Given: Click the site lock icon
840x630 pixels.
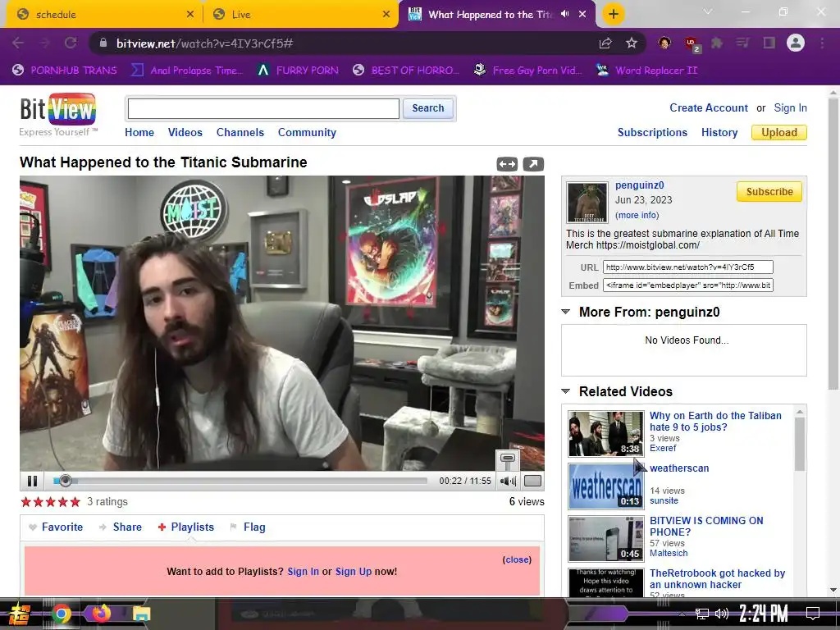Looking at the screenshot, I should (104, 43).
